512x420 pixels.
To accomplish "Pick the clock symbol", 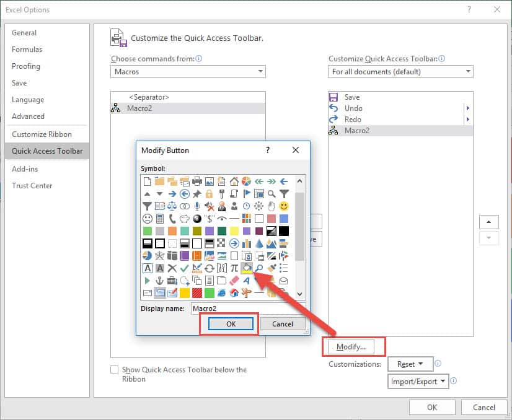I will pyautogui.click(x=247, y=206).
